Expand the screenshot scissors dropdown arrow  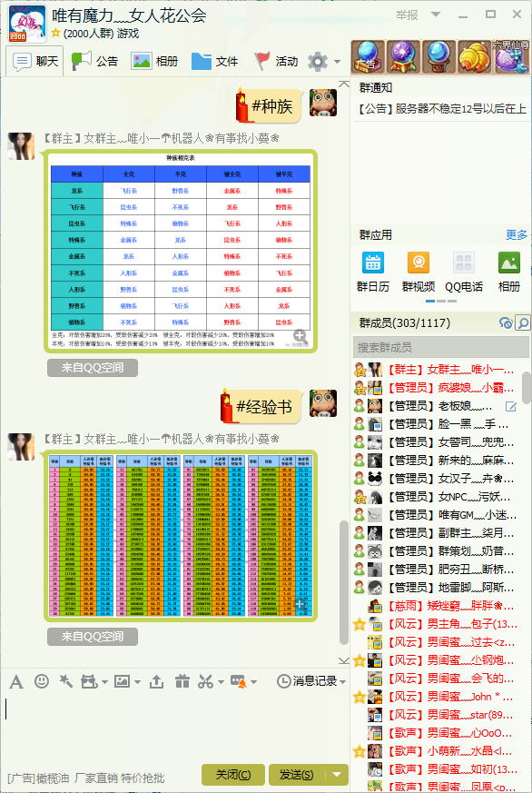(x=221, y=682)
